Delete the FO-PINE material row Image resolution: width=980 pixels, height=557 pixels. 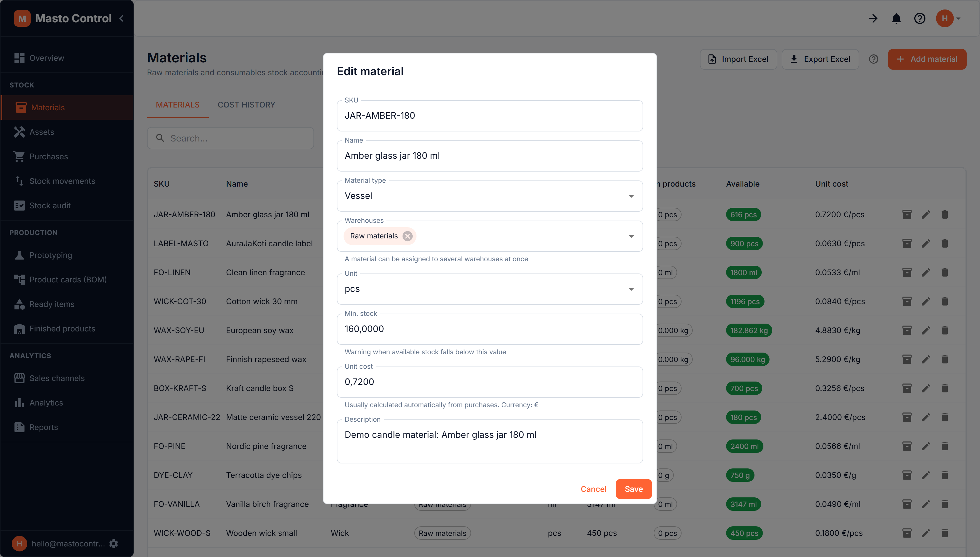(945, 446)
